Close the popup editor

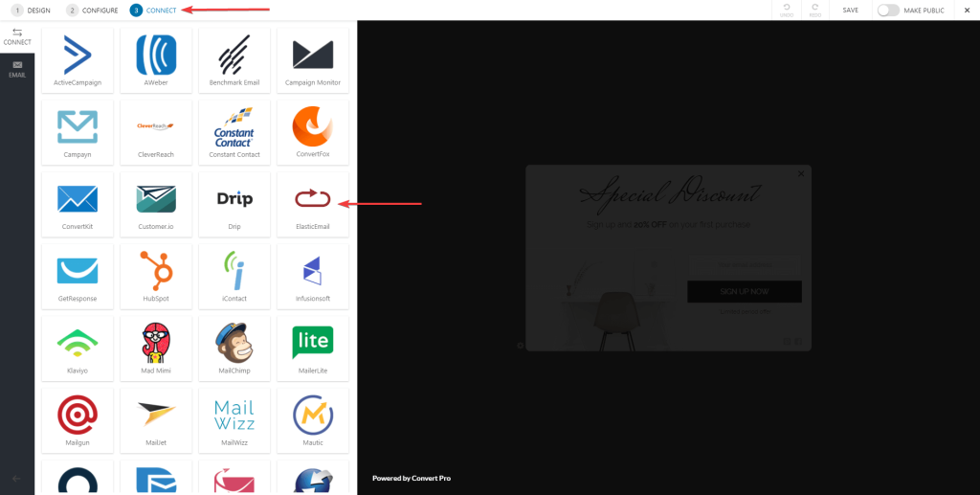[x=967, y=11]
